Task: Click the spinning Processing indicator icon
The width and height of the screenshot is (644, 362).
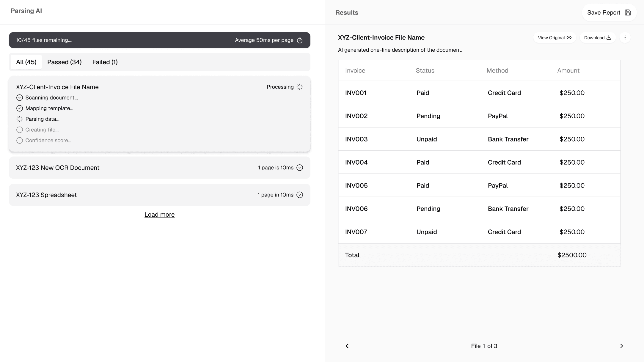Action: (x=300, y=87)
